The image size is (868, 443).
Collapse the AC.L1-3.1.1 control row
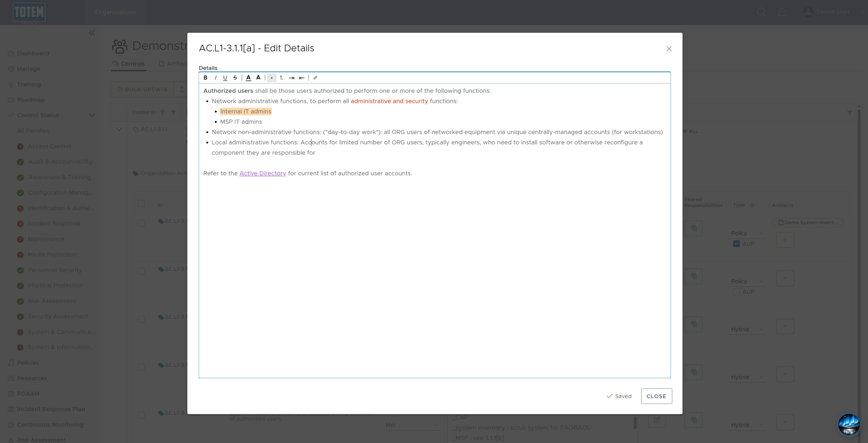pos(119,129)
